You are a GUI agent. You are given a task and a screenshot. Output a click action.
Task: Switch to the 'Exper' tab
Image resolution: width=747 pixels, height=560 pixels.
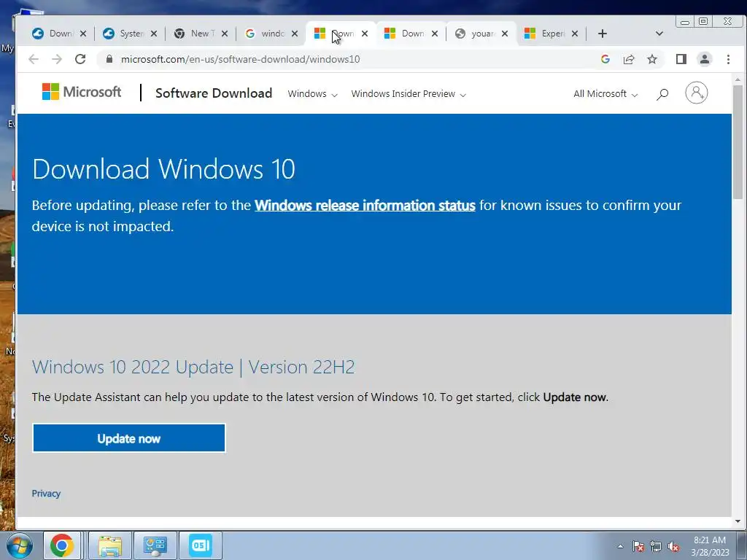click(550, 34)
